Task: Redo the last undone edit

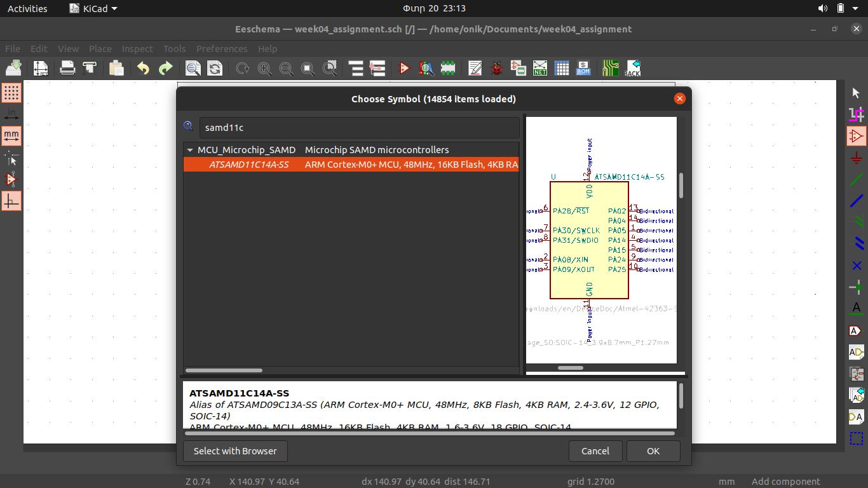Action: click(x=165, y=68)
